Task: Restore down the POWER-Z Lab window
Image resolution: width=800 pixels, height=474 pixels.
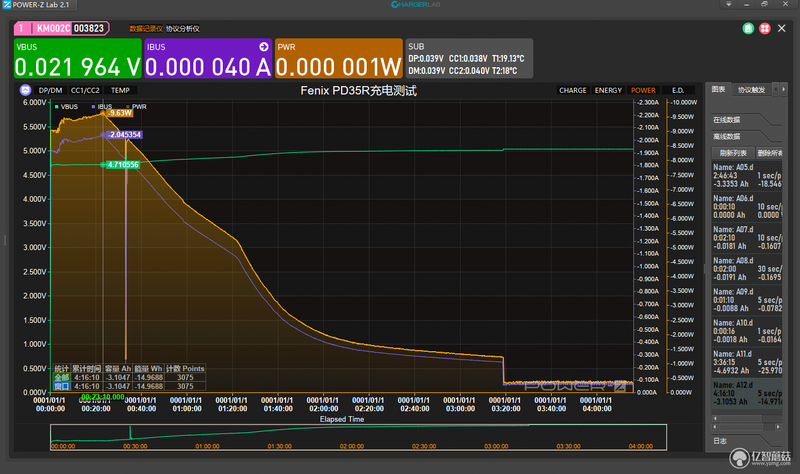Action: (764, 4)
